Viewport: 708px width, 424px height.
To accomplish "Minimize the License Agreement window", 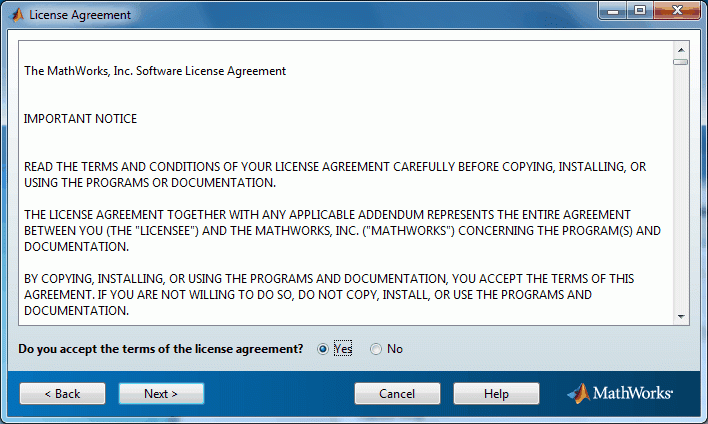I will click(x=613, y=11).
